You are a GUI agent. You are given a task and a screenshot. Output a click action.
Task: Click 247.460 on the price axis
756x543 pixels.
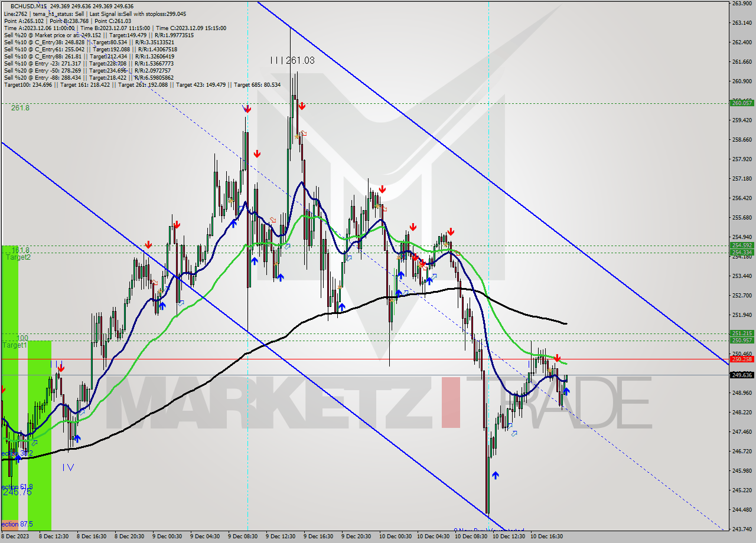click(742, 431)
